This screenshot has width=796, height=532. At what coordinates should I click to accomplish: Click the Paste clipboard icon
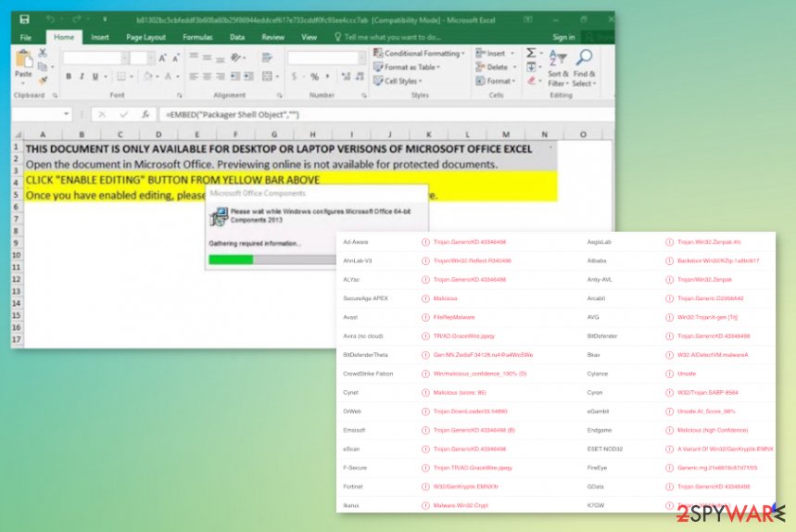[x=23, y=59]
